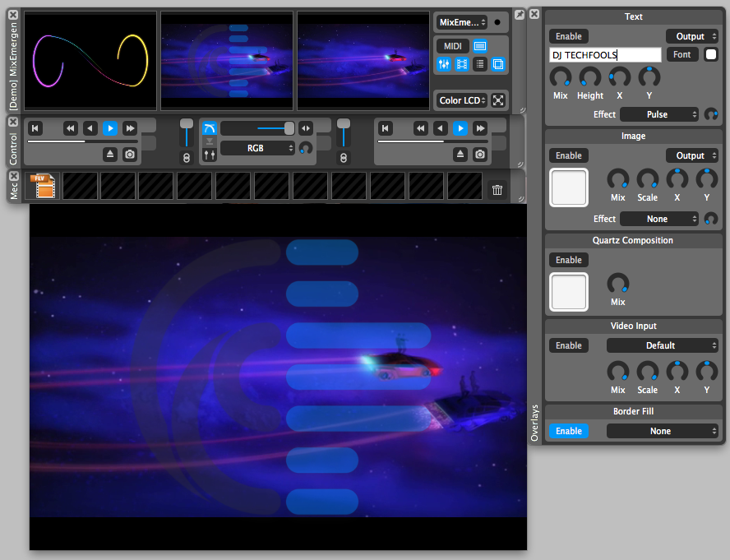
Task: Toggle the mixer sliders panel icon
Action: click(x=444, y=64)
